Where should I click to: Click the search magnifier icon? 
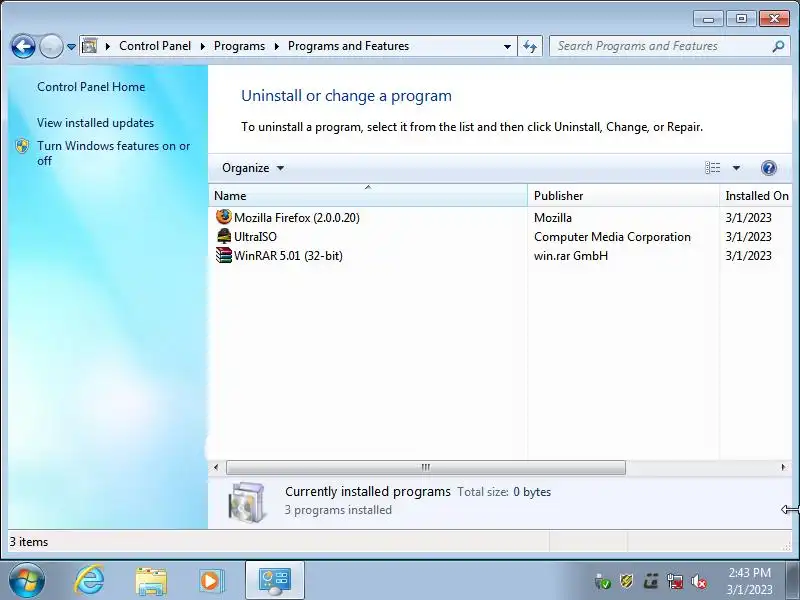(x=779, y=46)
